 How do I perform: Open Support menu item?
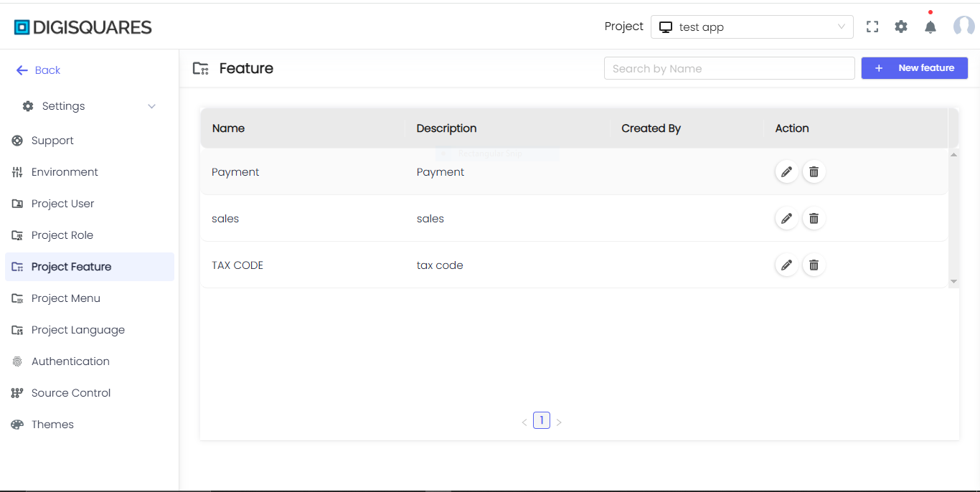90,141
